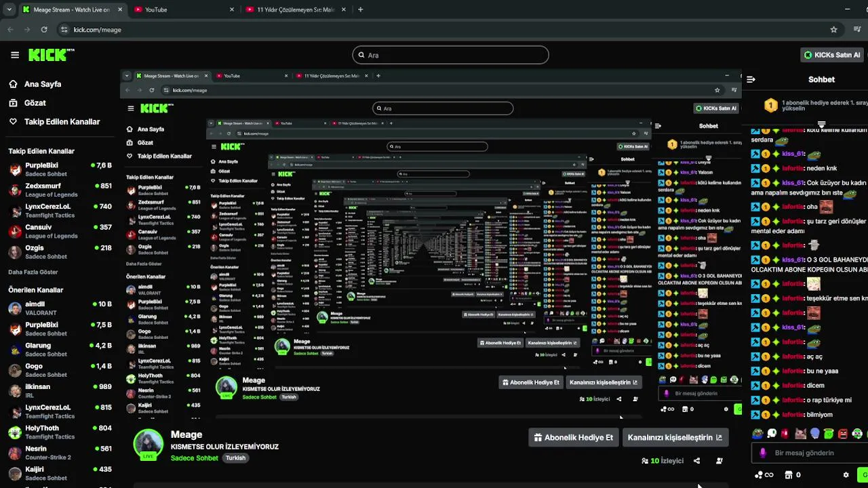This screenshot has height=488, width=868.
Task: Open Glarung channel with 4,2 B viewers
Action: pos(60,350)
